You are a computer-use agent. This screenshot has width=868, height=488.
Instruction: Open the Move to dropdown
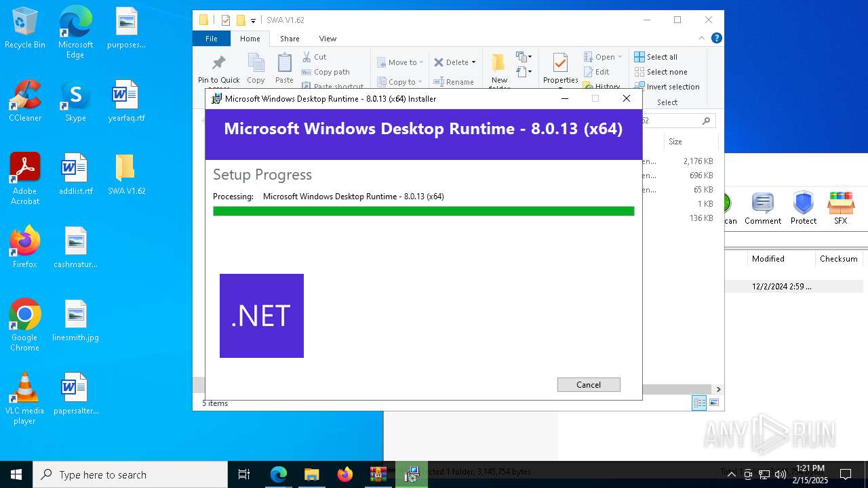click(400, 62)
